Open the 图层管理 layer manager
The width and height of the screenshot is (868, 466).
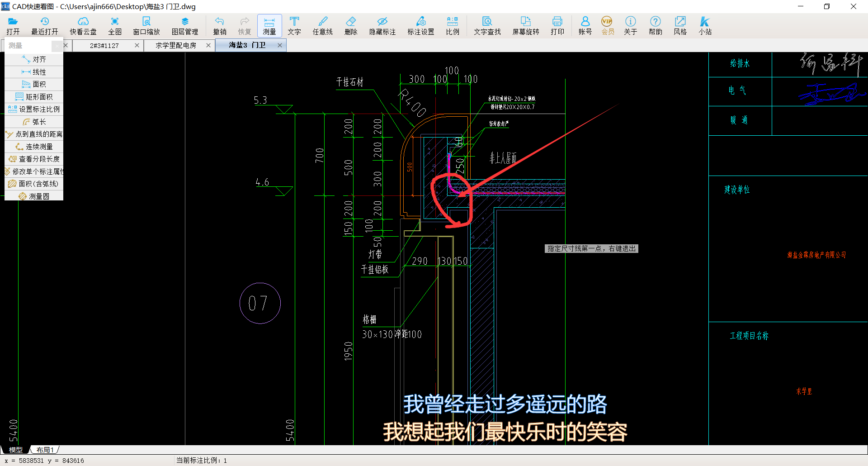[185, 26]
